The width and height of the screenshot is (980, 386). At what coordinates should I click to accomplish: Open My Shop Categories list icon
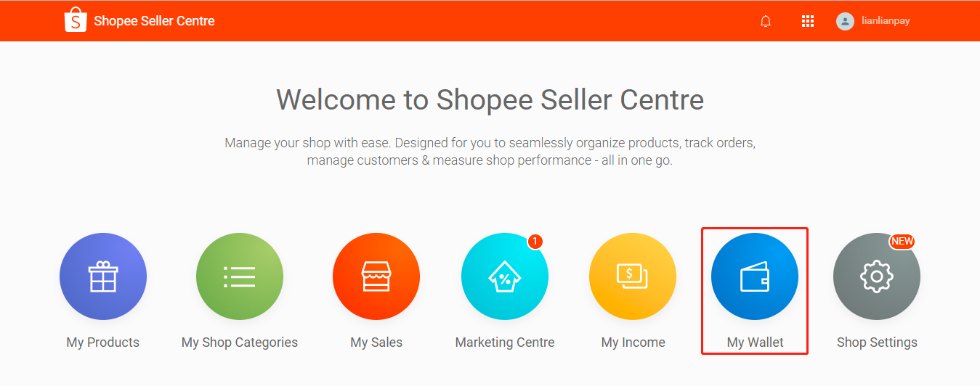(x=240, y=276)
